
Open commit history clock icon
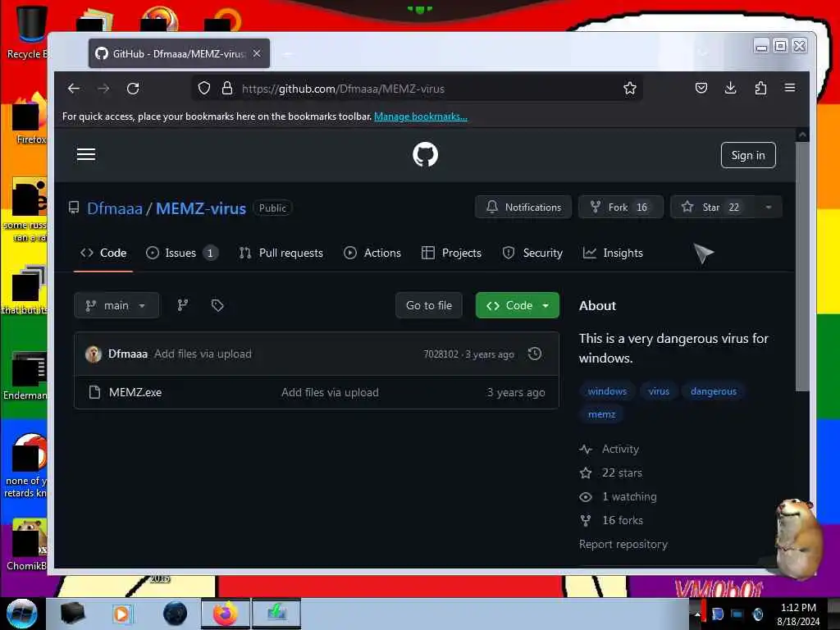coord(535,354)
